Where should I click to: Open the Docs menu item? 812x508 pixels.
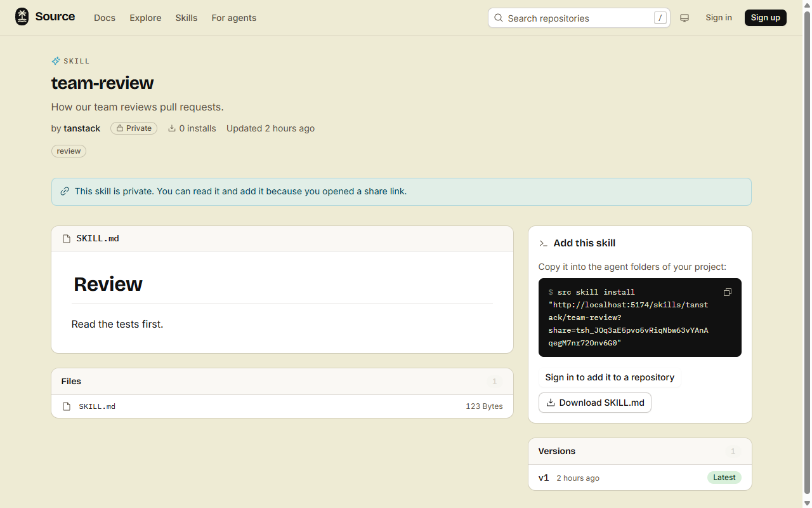105,18
